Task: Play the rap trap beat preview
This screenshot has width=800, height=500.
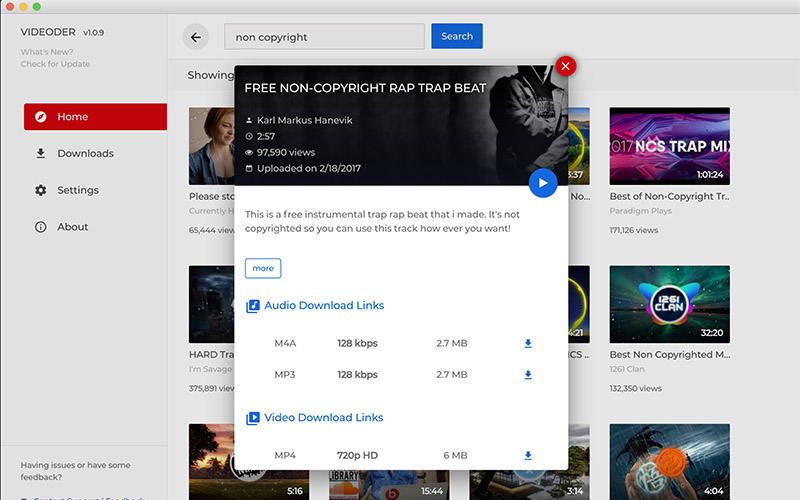Action: pyautogui.click(x=543, y=183)
